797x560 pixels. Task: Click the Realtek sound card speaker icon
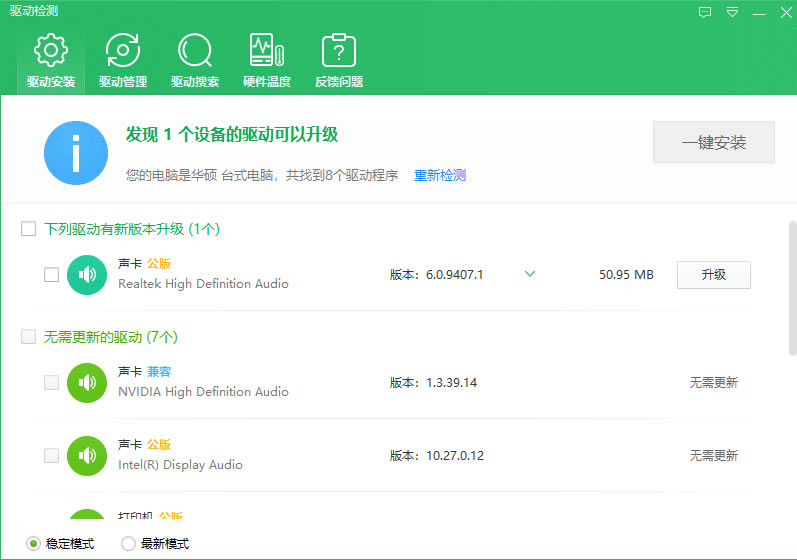(x=87, y=275)
